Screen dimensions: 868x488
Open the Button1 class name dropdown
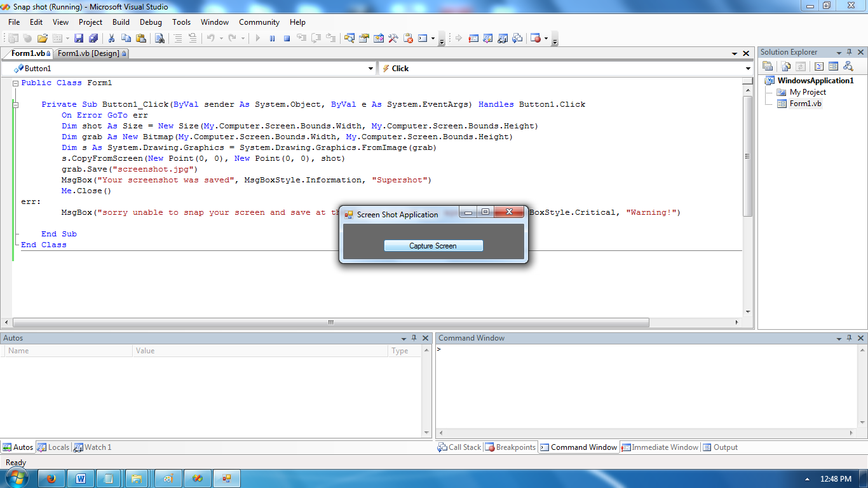(371, 69)
